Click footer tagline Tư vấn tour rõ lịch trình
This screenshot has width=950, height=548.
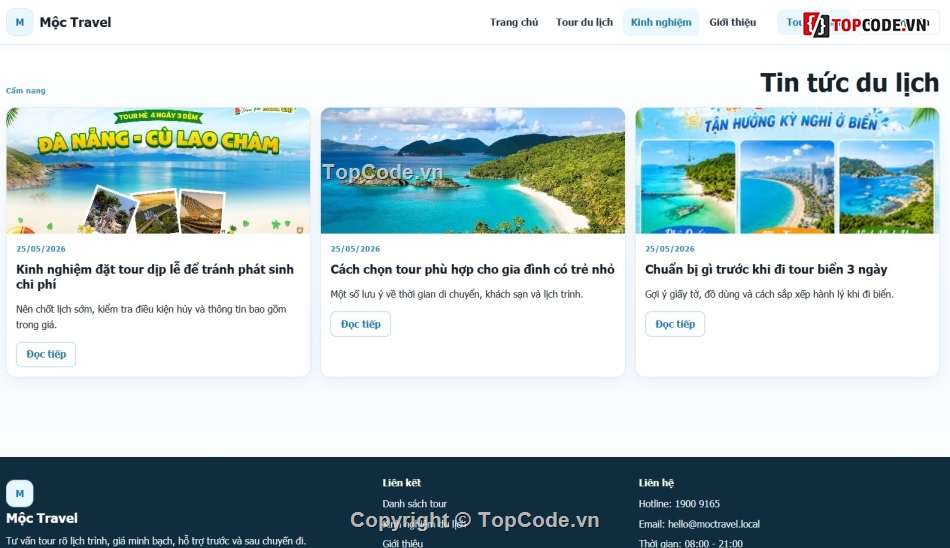tap(156, 541)
